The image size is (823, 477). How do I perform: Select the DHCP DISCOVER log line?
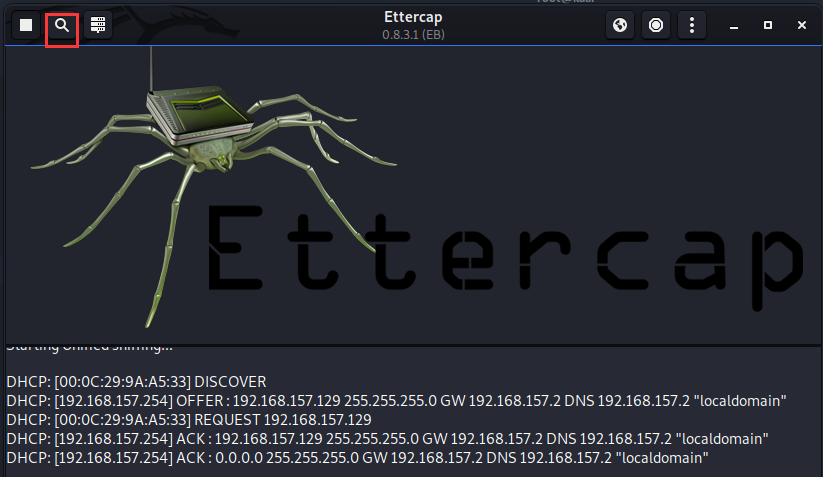tap(136, 381)
